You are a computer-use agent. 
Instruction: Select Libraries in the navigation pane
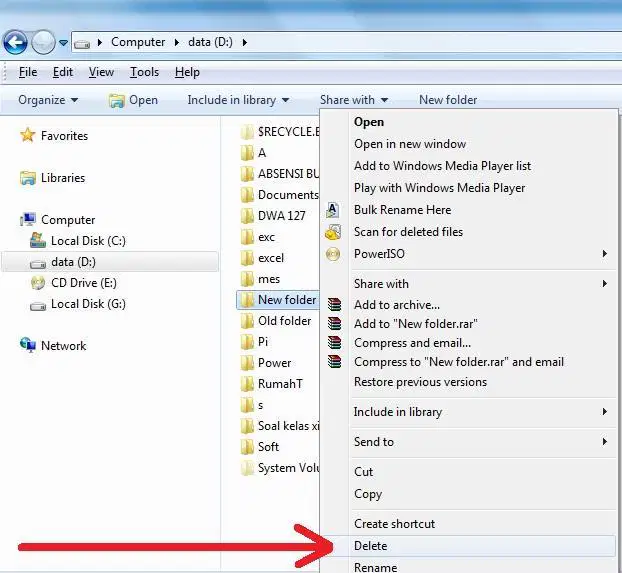(x=63, y=178)
